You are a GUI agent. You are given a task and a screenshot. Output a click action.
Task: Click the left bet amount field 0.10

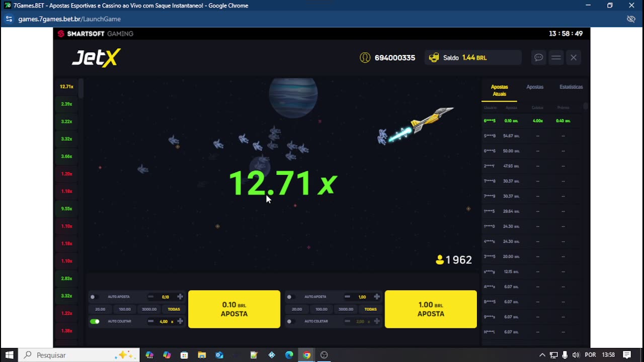click(x=166, y=297)
